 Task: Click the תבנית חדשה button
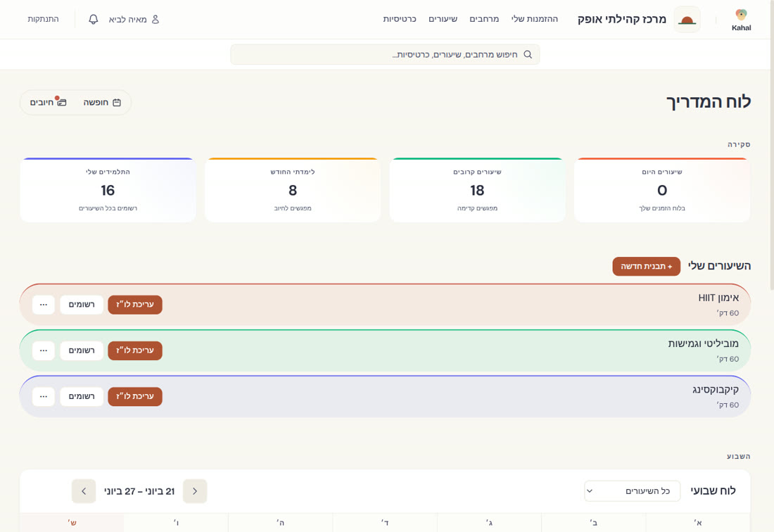click(x=646, y=266)
